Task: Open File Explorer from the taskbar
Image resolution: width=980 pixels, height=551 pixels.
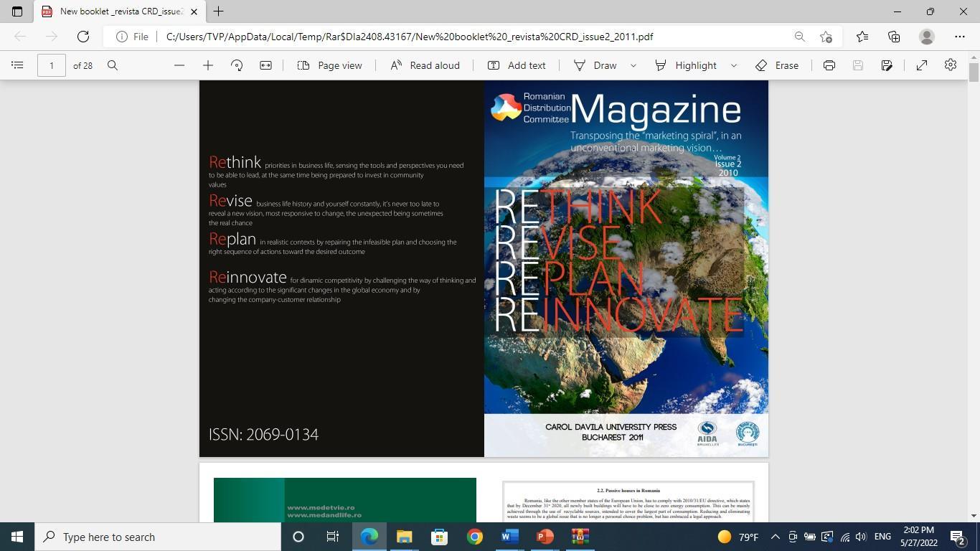Action: point(404,537)
